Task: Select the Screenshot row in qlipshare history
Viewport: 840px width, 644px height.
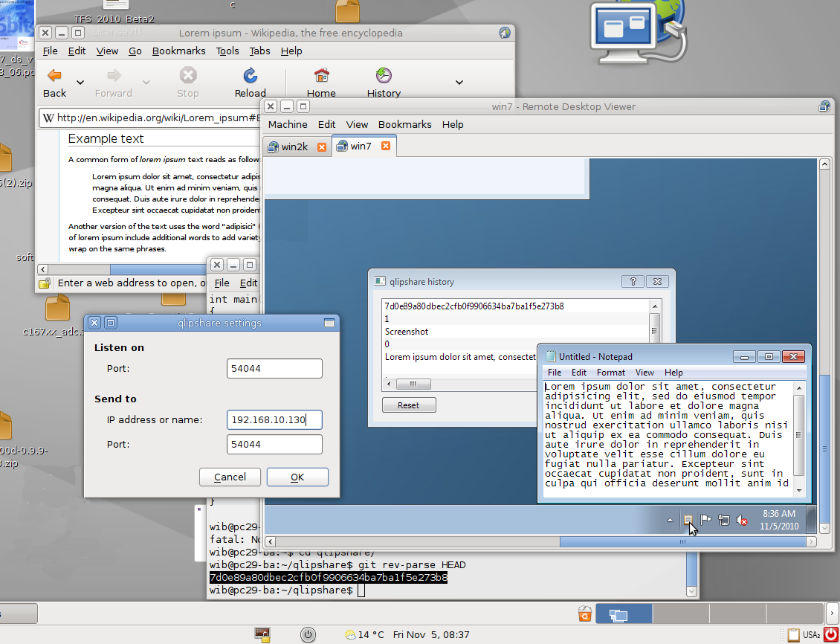Action: 515,332
